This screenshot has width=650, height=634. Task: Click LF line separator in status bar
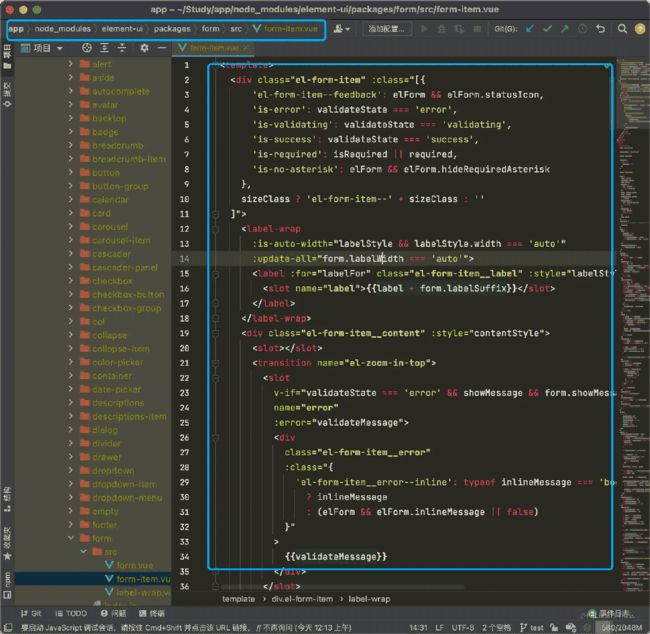440,628
